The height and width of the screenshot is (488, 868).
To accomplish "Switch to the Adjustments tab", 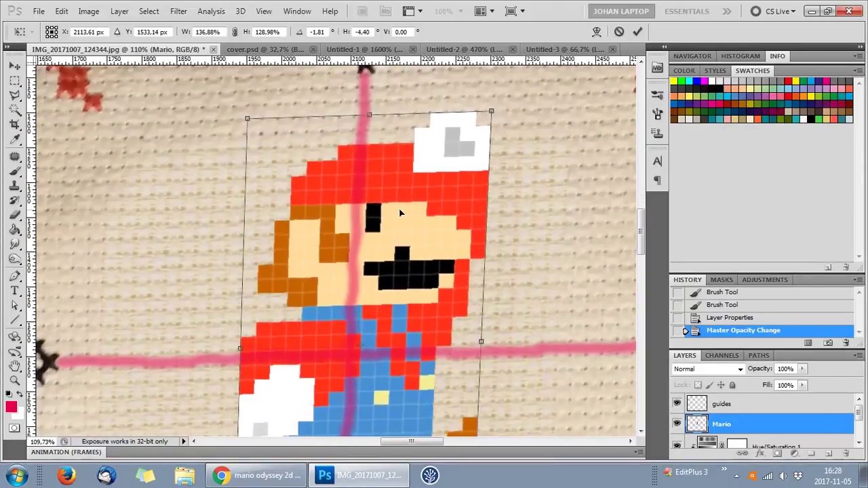I will [765, 280].
